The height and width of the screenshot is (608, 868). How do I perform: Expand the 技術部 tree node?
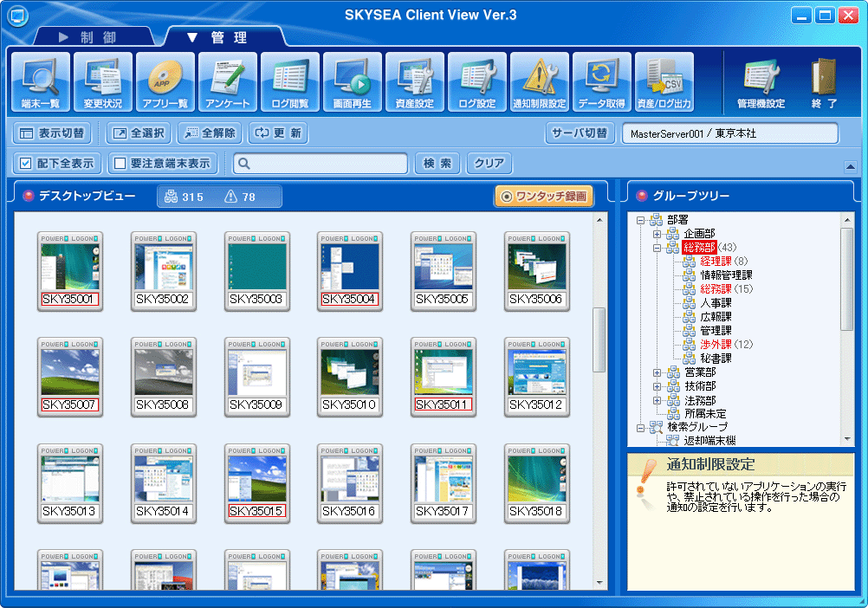click(657, 386)
